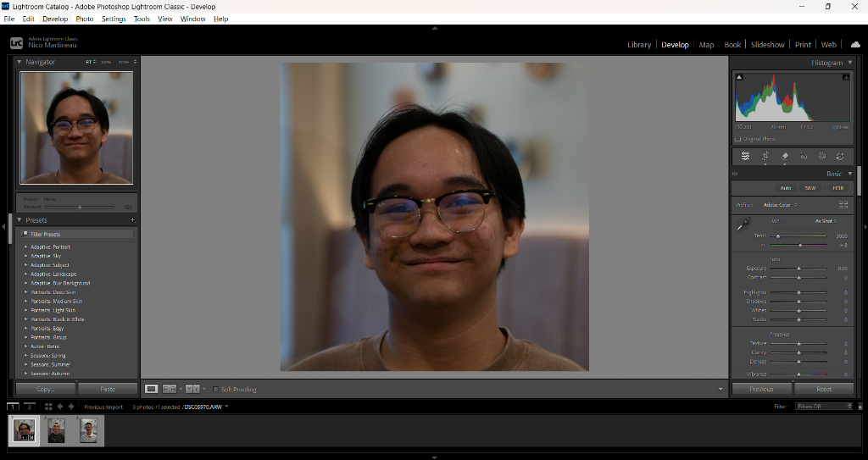This screenshot has width=868, height=460.
Task: Click the search icon in Filter Presets
Action: click(25, 234)
